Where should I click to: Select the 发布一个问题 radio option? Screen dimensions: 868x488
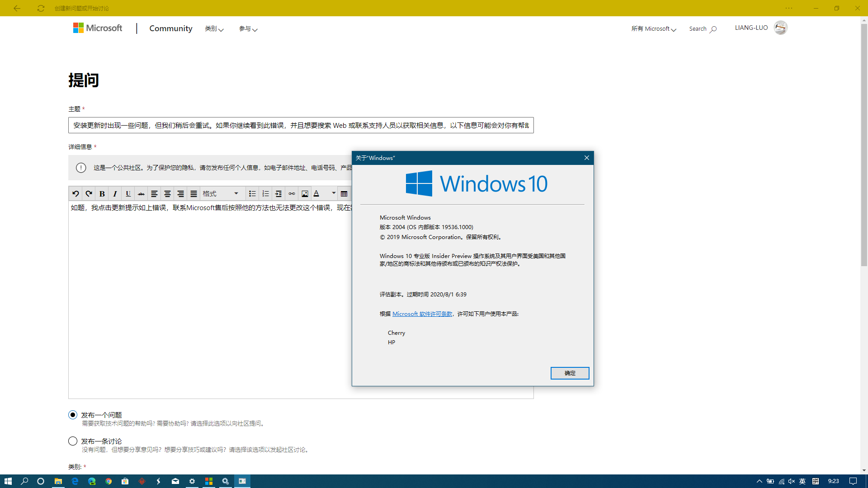73,415
